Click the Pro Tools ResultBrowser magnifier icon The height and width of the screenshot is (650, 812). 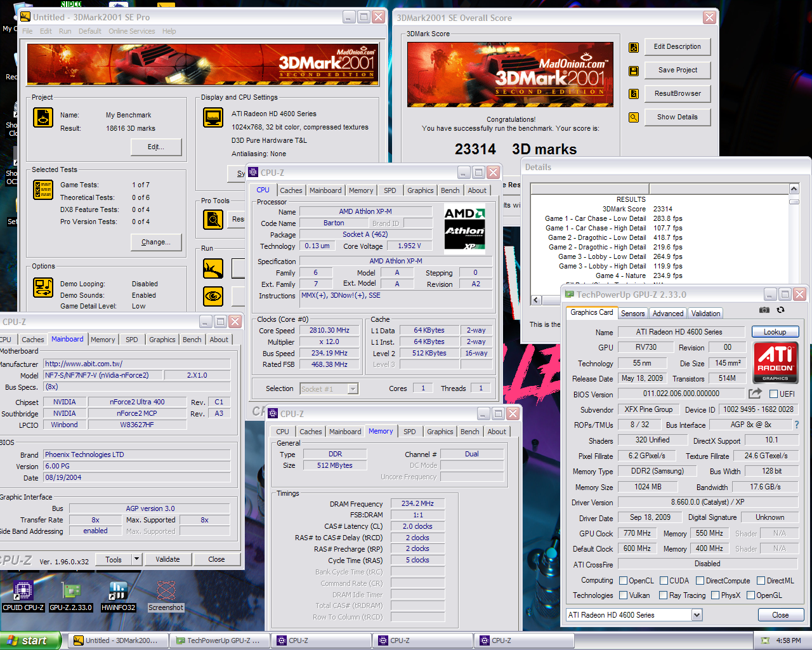(x=213, y=220)
